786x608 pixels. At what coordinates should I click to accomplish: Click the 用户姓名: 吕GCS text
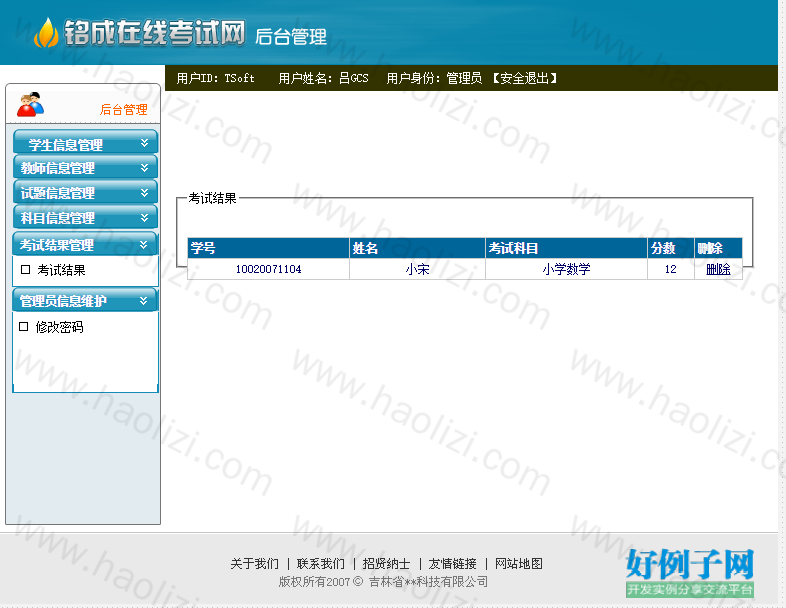(x=323, y=78)
